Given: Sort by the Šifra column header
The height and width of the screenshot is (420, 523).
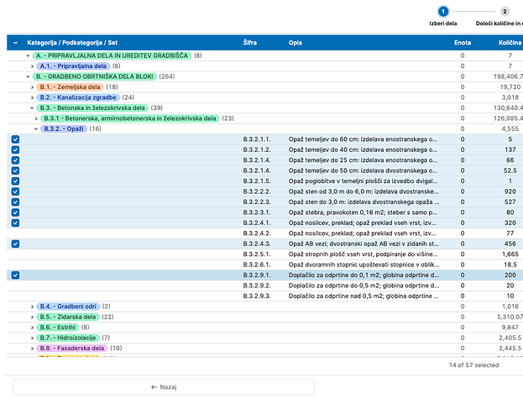Looking at the screenshot, I should tap(250, 43).
